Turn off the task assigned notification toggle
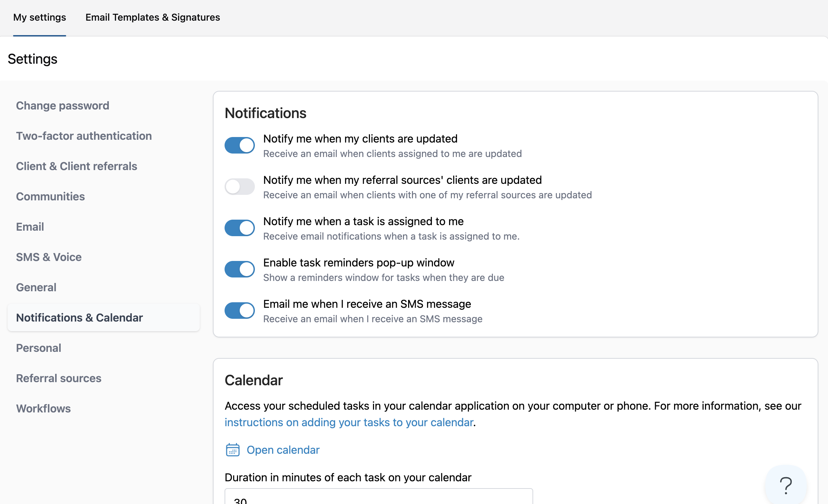 pyautogui.click(x=240, y=228)
